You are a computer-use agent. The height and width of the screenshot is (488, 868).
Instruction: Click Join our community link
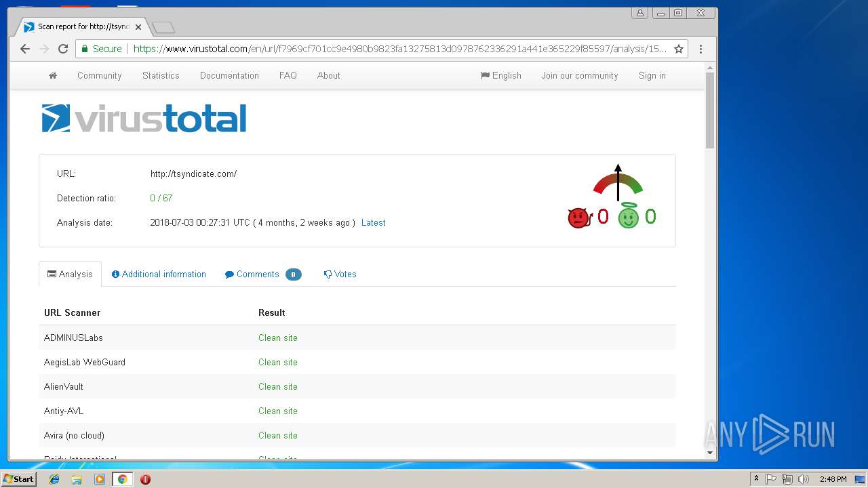pyautogui.click(x=580, y=76)
